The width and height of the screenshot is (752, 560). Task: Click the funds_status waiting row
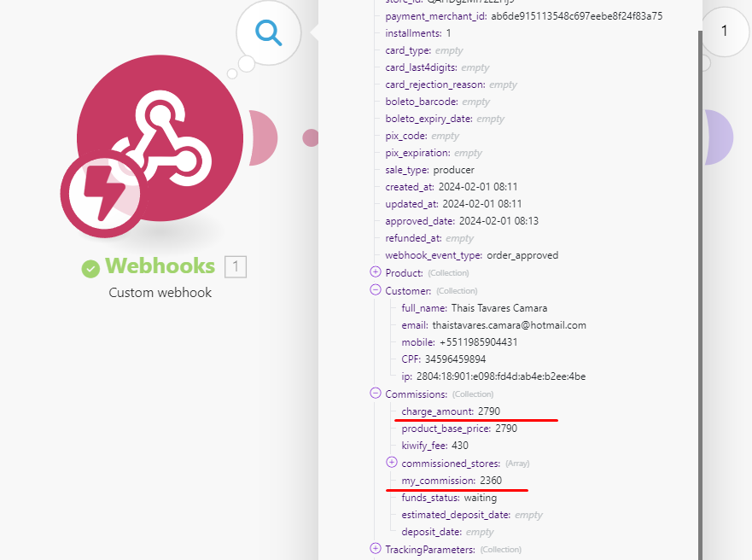point(449,498)
